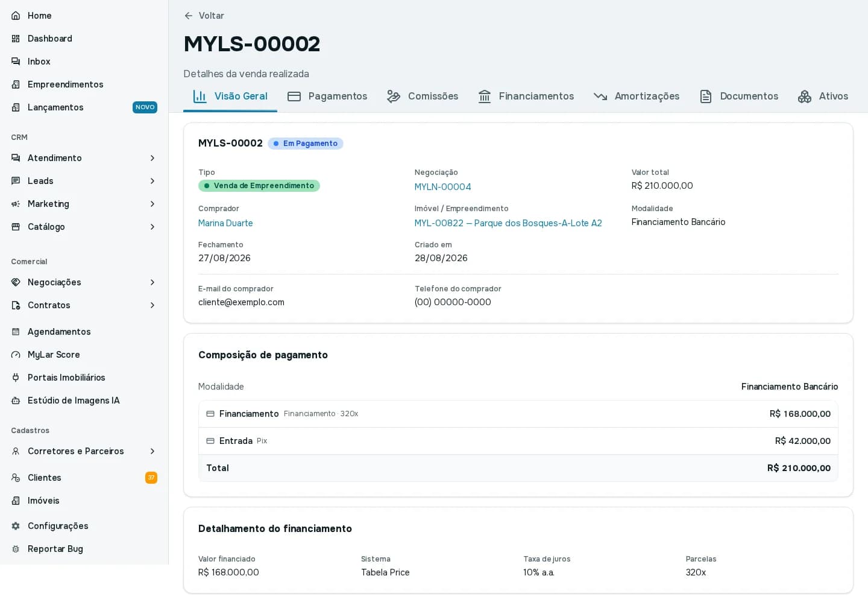
Task: Click the Em Pagamento status badge
Action: click(306, 144)
